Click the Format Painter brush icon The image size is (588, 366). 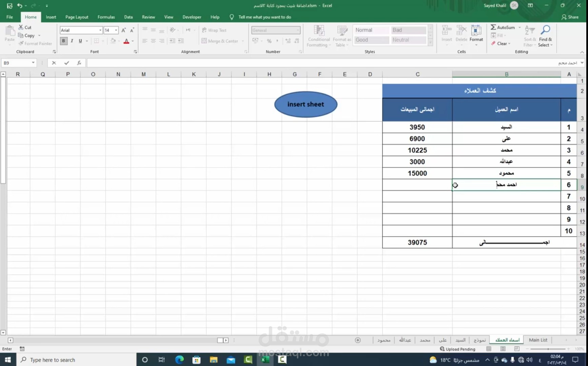point(21,43)
